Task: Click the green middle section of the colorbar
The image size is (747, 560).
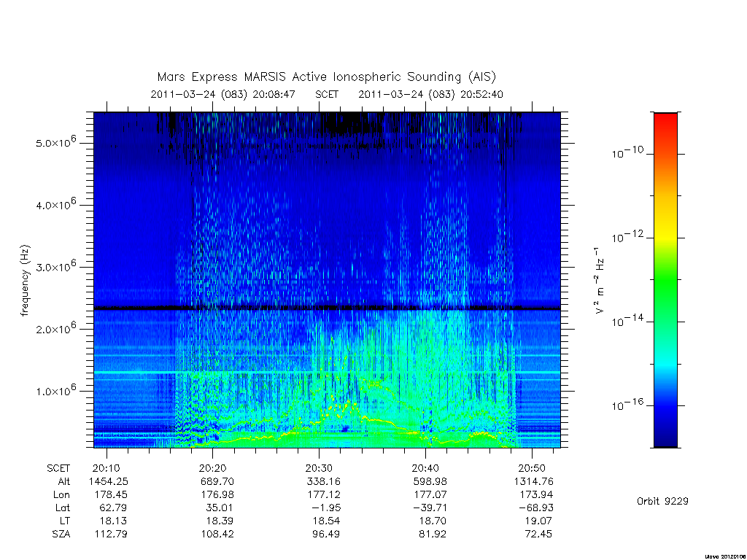Action: point(665,281)
